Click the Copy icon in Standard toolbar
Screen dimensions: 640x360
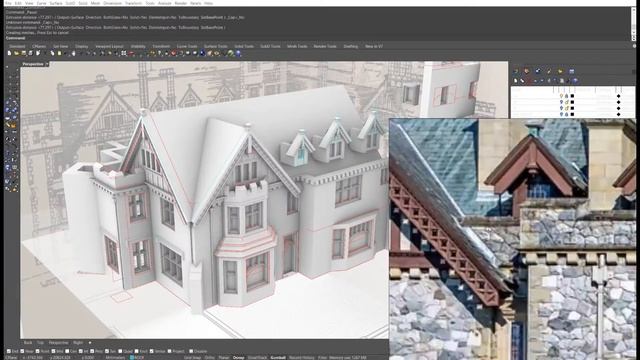tap(52, 53)
